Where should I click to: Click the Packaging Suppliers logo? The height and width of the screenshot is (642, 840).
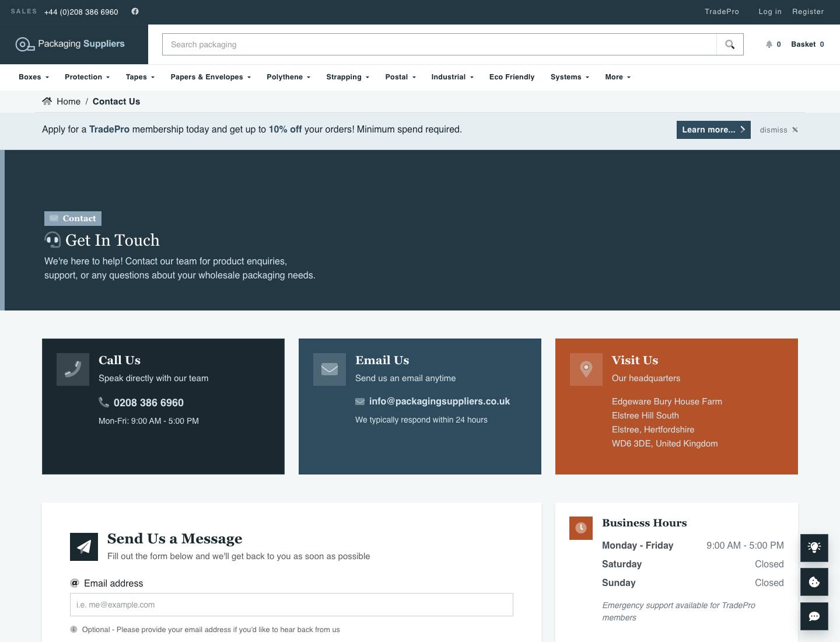point(70,44)
